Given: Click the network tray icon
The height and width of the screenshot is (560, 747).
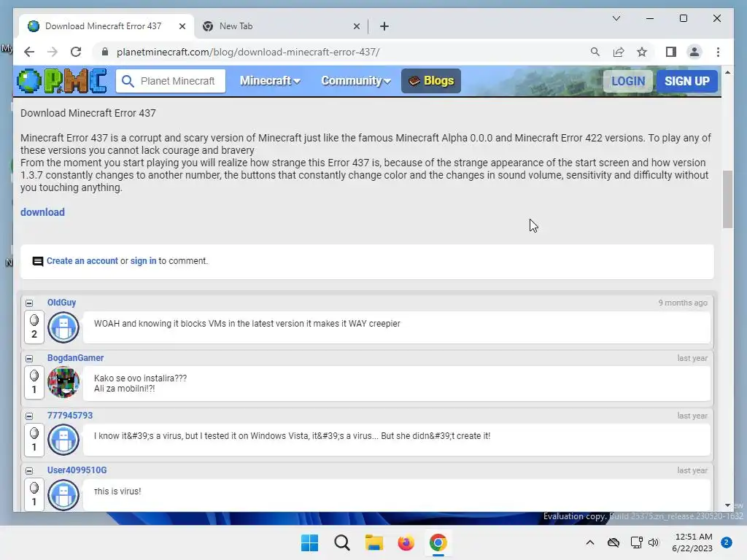Looking at the screenshot, I should tap(636, 542).
